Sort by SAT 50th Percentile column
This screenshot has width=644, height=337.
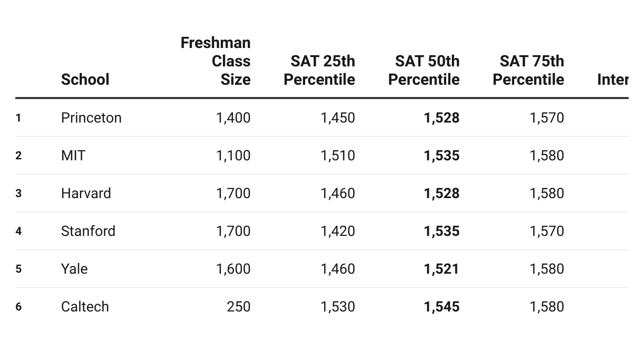(424, 70)
